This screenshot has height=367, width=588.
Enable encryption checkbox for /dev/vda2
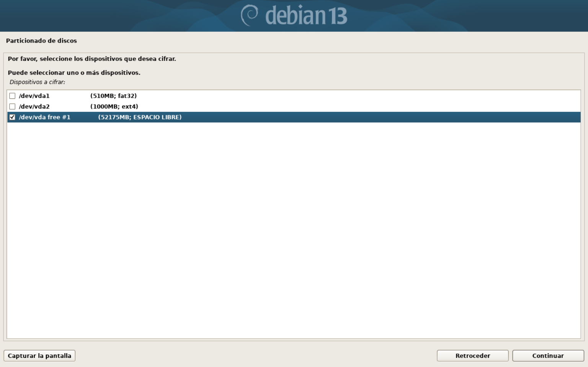coord(12,106)
